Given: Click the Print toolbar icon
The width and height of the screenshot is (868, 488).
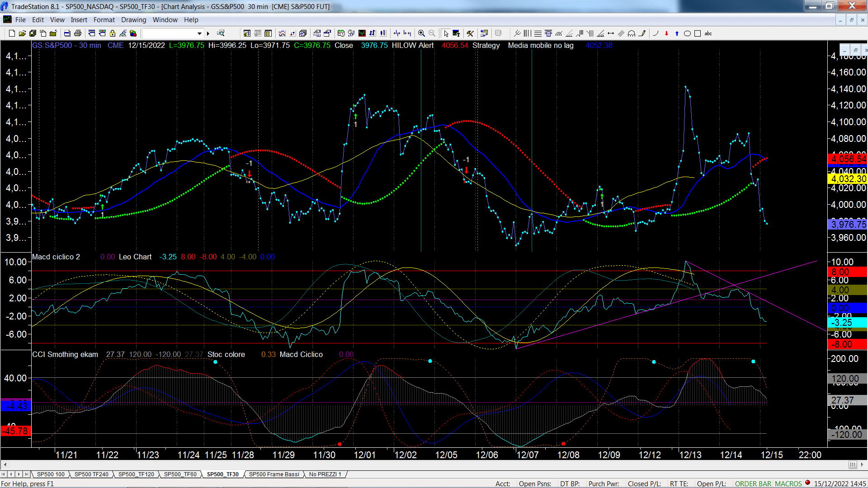Looking at the screenshot, I should click(x=78, y=33).
